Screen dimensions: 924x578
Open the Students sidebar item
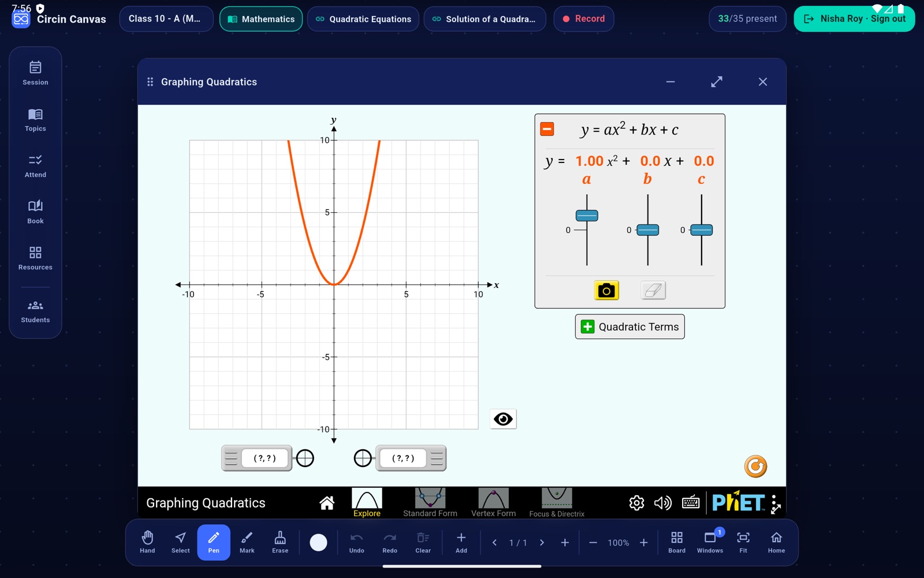coord(35,312)
